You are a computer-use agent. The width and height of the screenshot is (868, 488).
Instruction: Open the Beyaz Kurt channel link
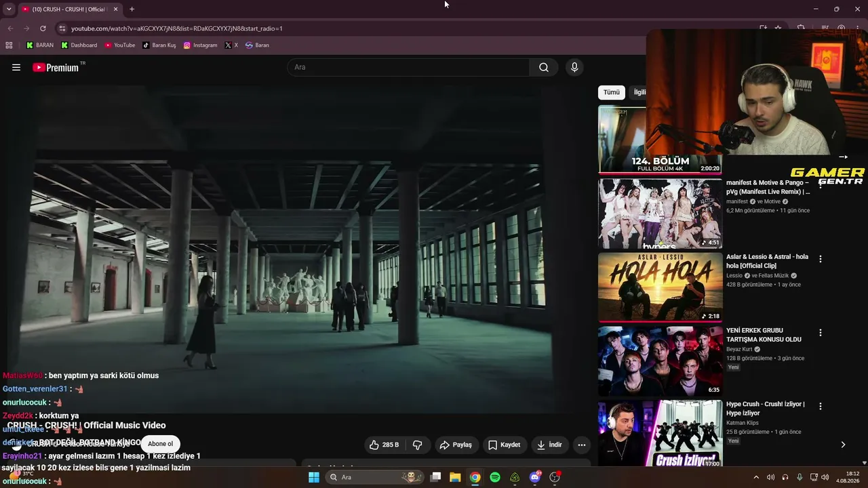point(739,350)
